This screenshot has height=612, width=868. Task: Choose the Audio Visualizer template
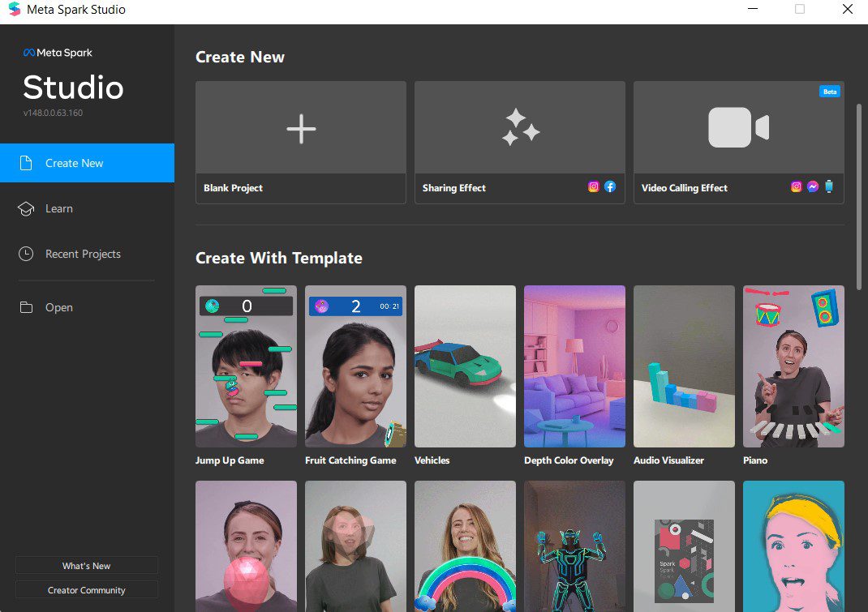click(x=684, y=366)
